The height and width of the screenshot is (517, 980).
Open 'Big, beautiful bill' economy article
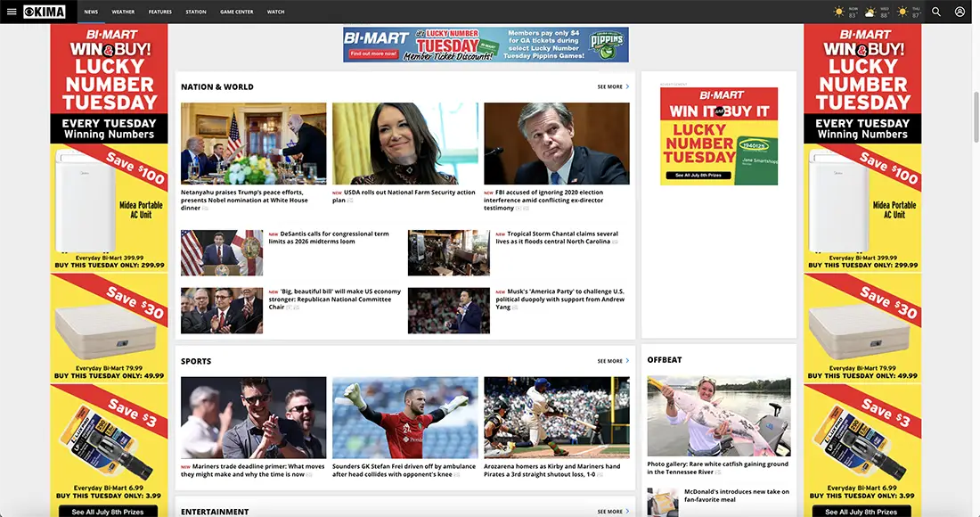[x=334, y=299]
